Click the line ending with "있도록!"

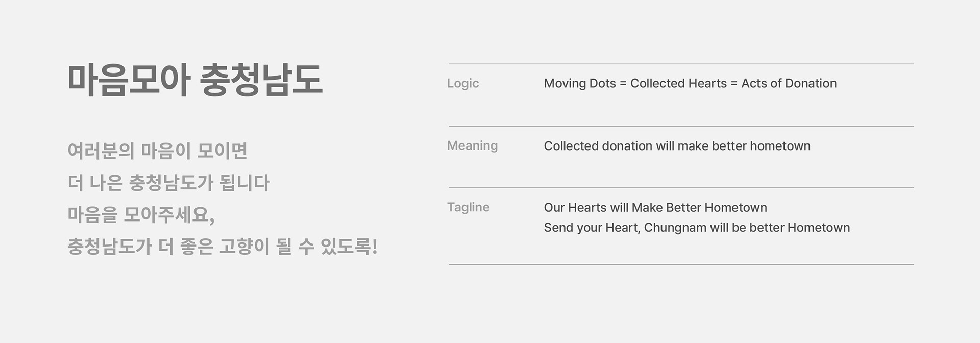click(x=222, y=247)
